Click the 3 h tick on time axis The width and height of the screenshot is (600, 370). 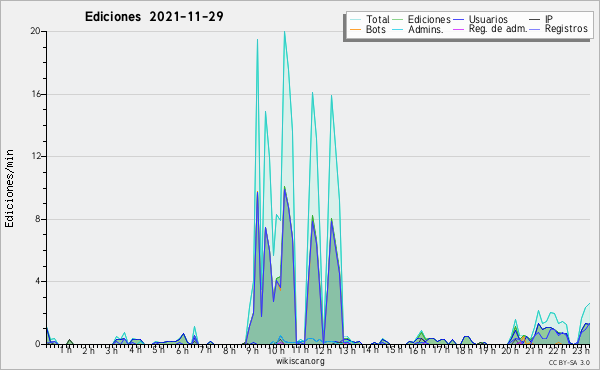112,350
